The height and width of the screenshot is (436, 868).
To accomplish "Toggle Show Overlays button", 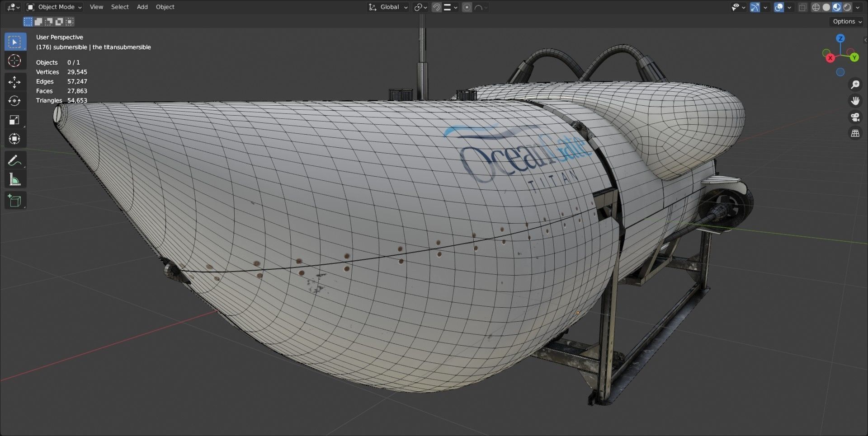I will click(x=778, y=7).
